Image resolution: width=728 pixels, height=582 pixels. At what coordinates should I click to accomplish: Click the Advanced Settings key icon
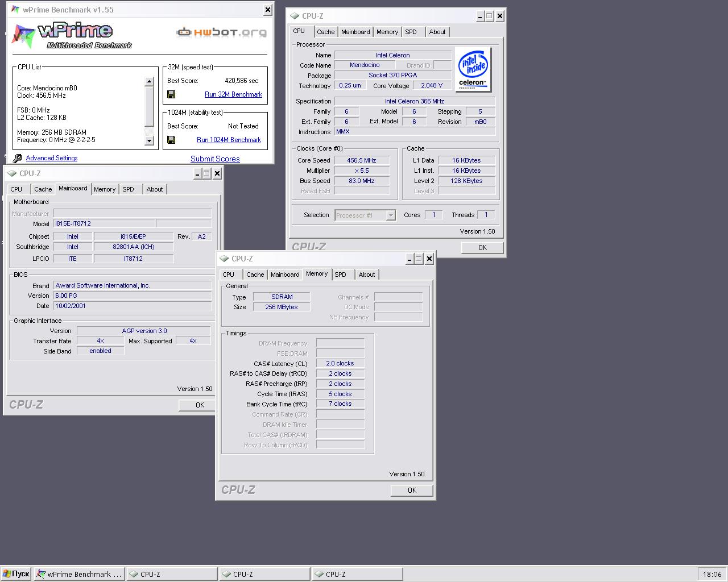point(18,159)
